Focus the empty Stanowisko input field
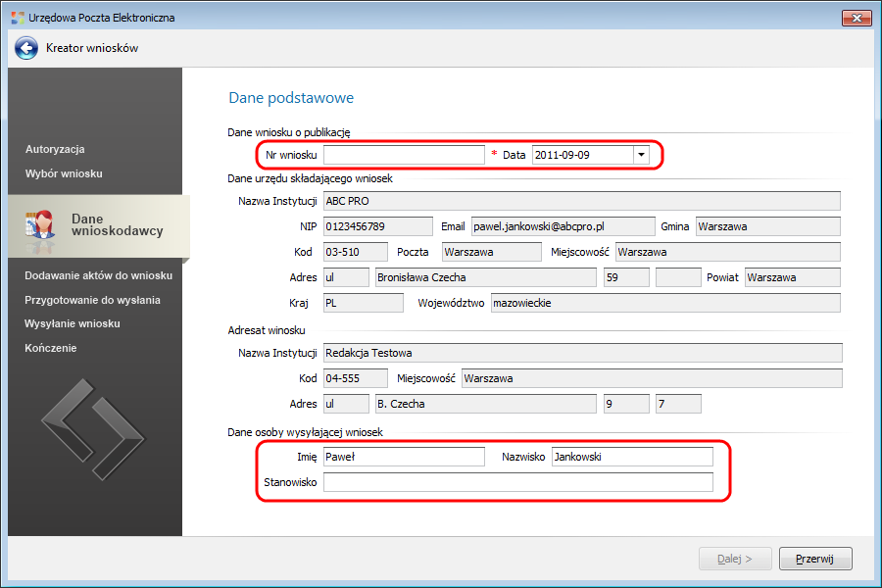The image size is (882, 588). (518, 482)
